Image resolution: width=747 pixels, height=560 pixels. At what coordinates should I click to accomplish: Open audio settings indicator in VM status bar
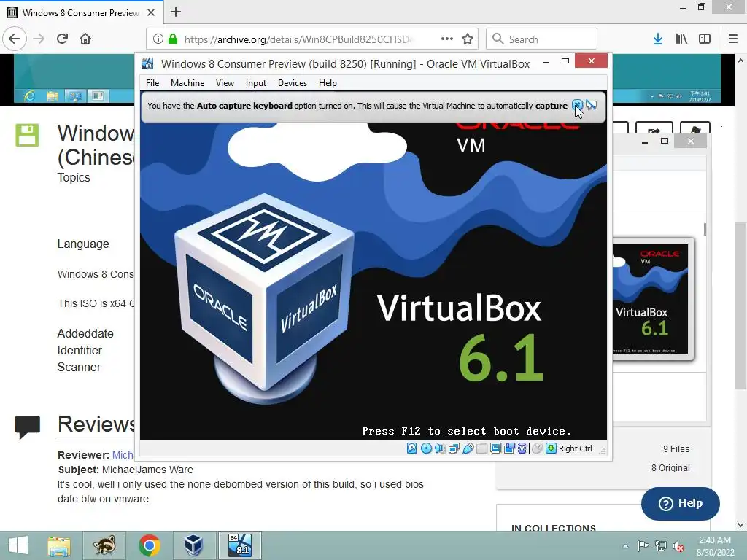(440, 448)
